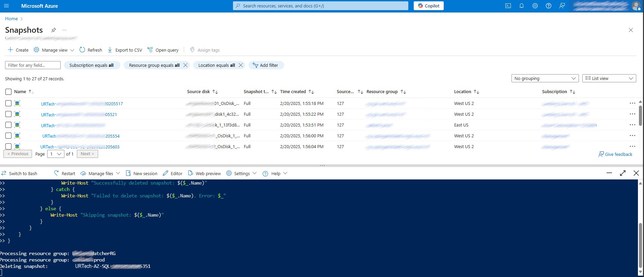The image size is (644, 277).
Task: Expand the Manage view menu
Action: click(x=54, y=50)
